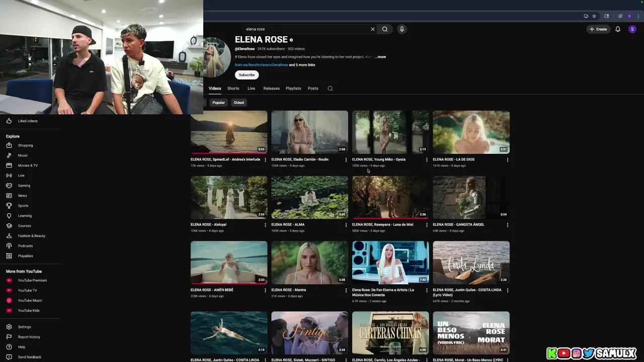Open options menu for Aleluya! video
Image resolution: width=644 pixels, height=362 pixels.
pos(265,225)
